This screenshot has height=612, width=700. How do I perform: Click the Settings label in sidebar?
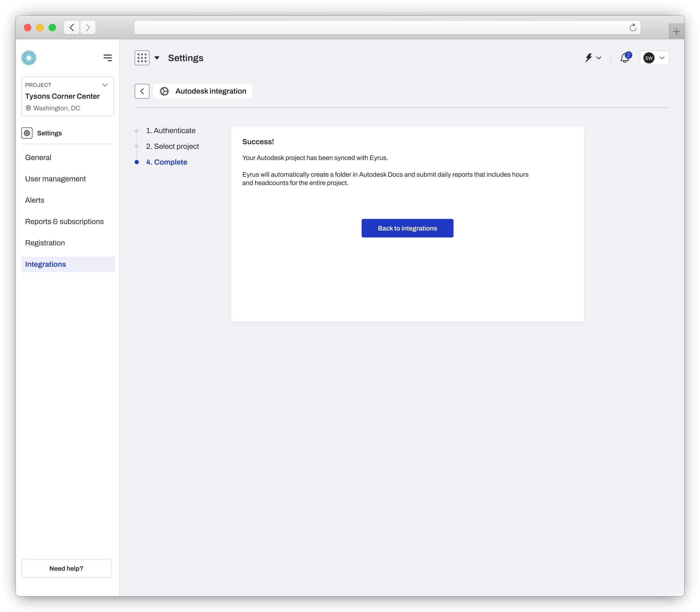point(49,133)
